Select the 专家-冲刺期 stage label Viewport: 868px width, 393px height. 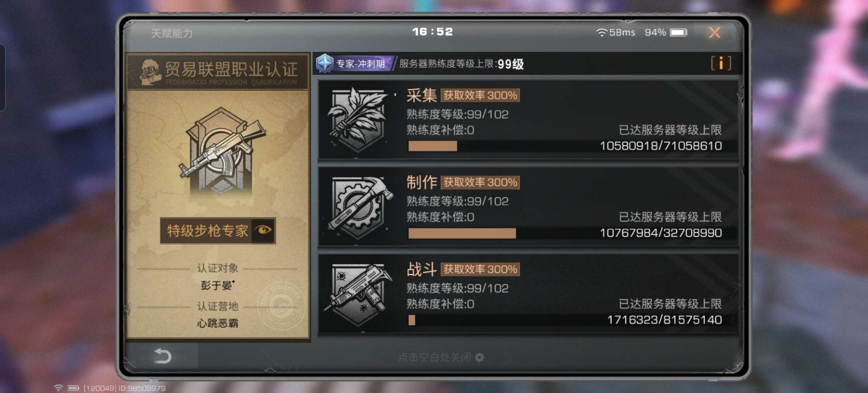pos(360,64)
